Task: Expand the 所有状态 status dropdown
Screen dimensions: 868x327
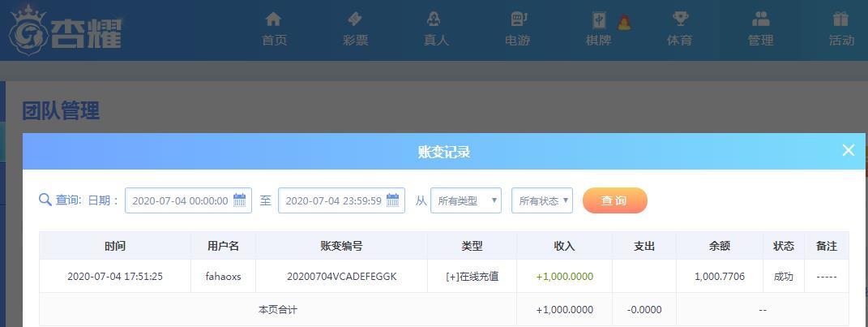Action: coord(542,200)
